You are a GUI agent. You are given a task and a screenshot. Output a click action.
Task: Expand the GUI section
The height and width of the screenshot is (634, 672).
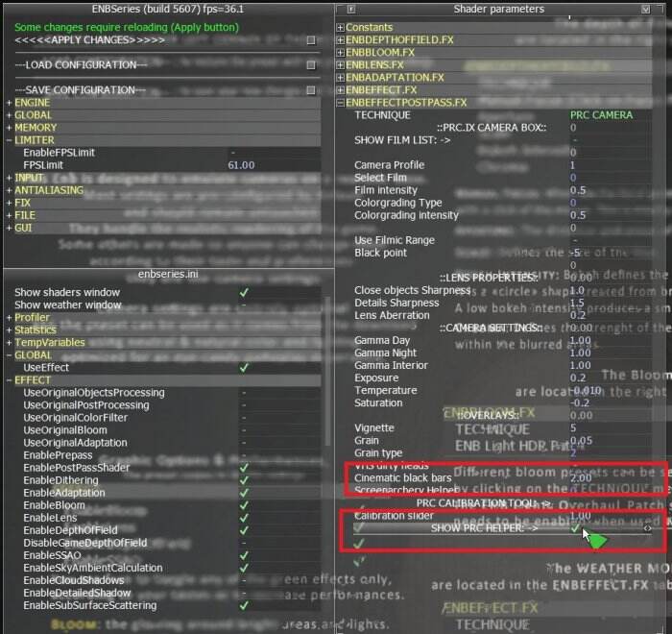9,228
